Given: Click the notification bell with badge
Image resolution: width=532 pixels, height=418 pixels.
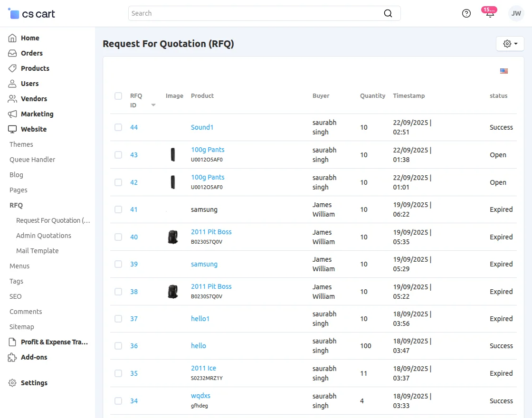Looking at the screenshot, I should pyautogui.click(x=489, y=13).
